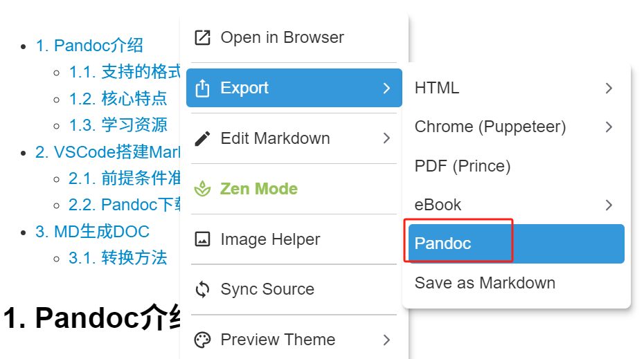
Task: Click the Export share icon
Action: tap(202, 89)
